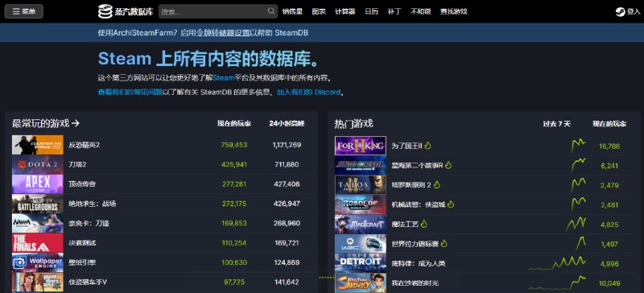Image resolution: width=644 pixels, height=293 pixels.
Task: Open the 日历 menu item
Action: pos(371,11)
